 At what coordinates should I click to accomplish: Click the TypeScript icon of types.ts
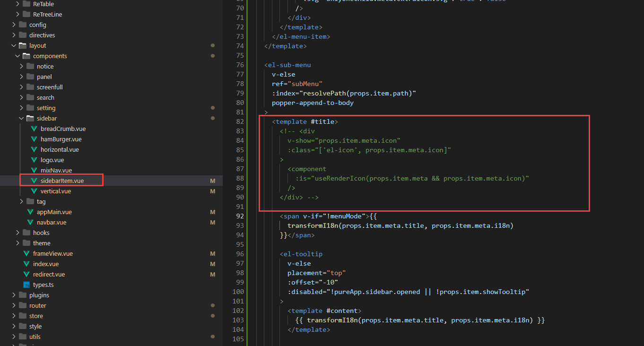tap(26, 285)
